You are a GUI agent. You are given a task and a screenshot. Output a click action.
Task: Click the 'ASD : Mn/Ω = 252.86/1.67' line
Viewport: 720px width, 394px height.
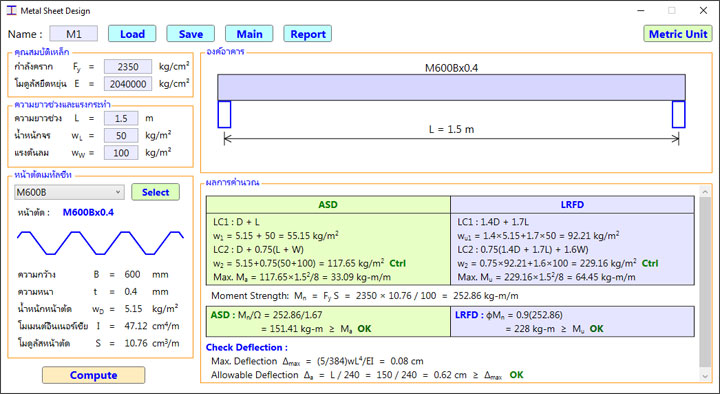coord(266,315)
